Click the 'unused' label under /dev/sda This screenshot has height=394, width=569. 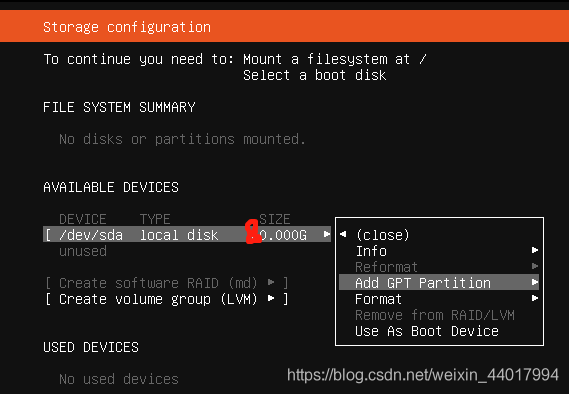coord(83,251)
